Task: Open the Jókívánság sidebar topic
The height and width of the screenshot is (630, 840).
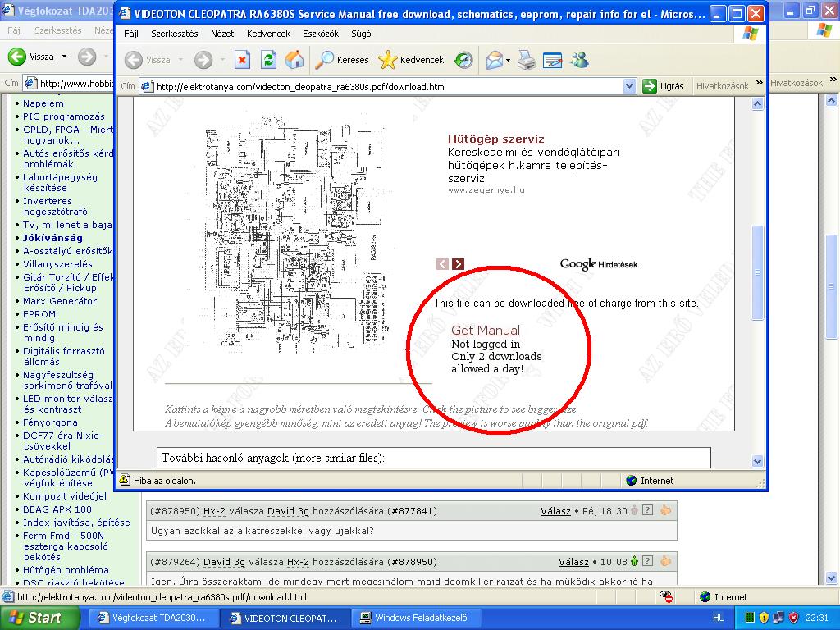Action: tap(52, 238)
